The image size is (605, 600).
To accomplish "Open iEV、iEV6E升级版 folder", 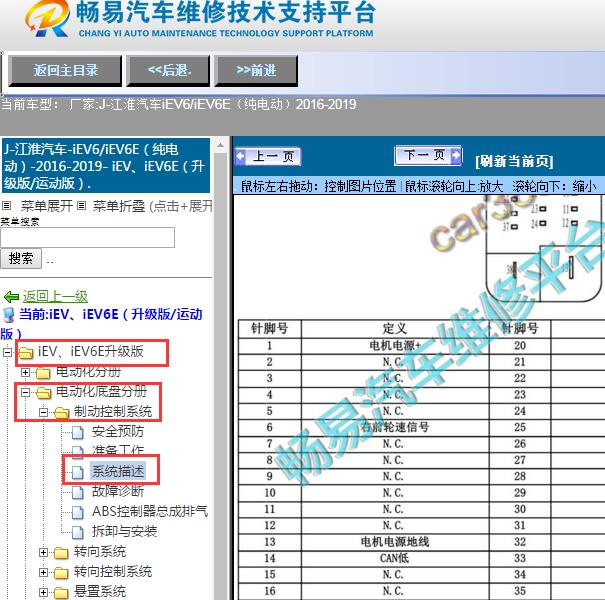I will [x=91, y=352].
